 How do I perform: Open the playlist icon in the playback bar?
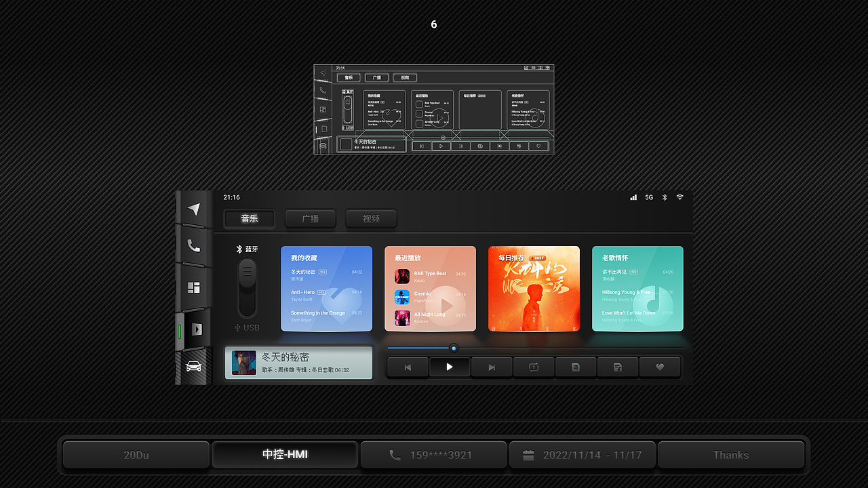click(618, 367)
